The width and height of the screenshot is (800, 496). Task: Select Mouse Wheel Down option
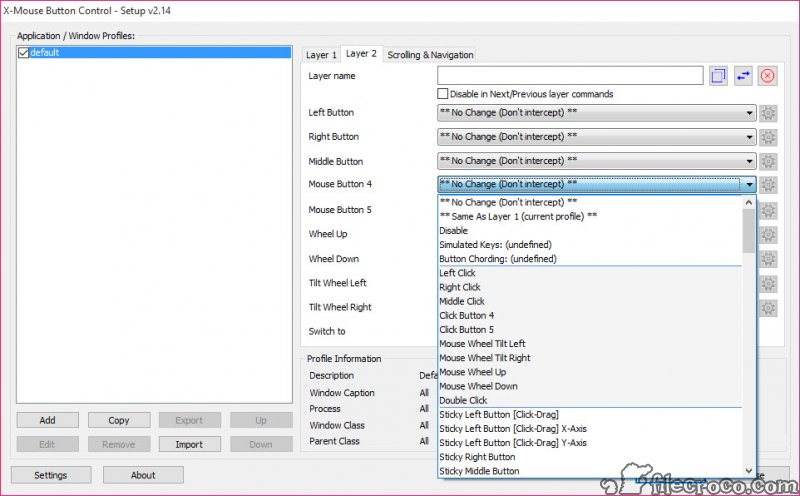click(x=590, y=386)
